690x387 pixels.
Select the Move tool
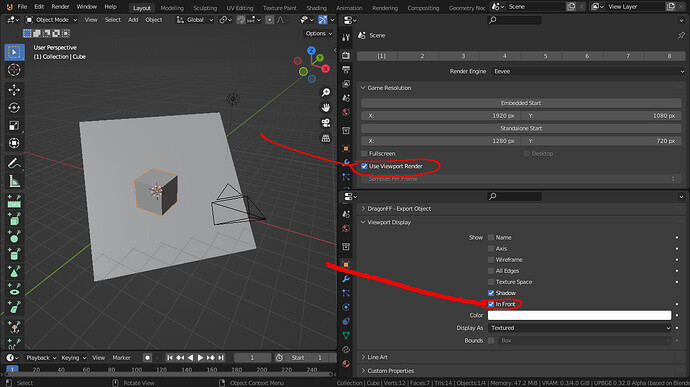coord(14,90)
